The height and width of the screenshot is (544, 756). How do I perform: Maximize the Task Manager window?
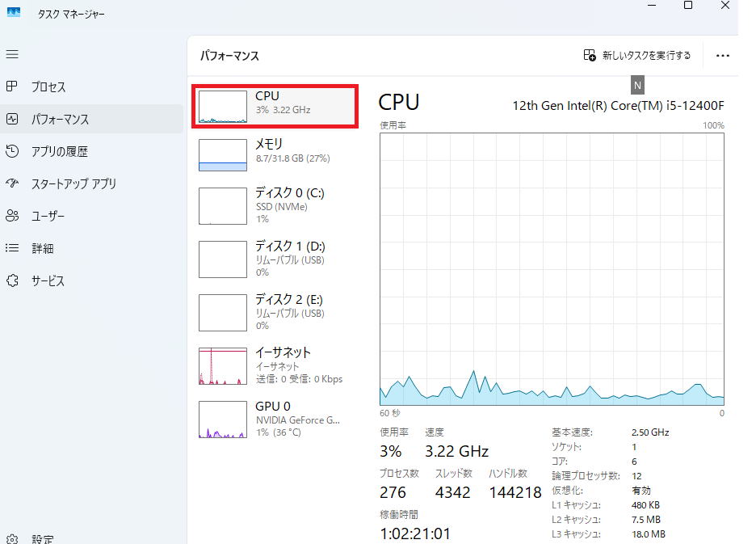[x=688, y=6]
